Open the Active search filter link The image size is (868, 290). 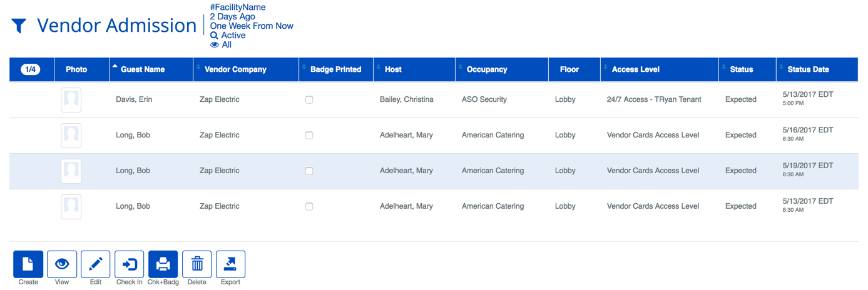[x=233, y=36]
